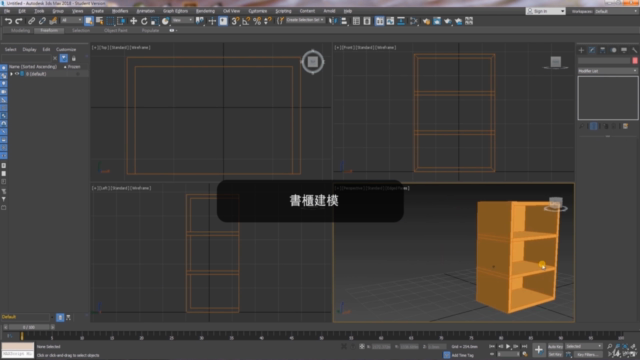This screenshot has width=640, height=360.
Task: Click the Undo arrow icon
Action: [x=8, y=21]
